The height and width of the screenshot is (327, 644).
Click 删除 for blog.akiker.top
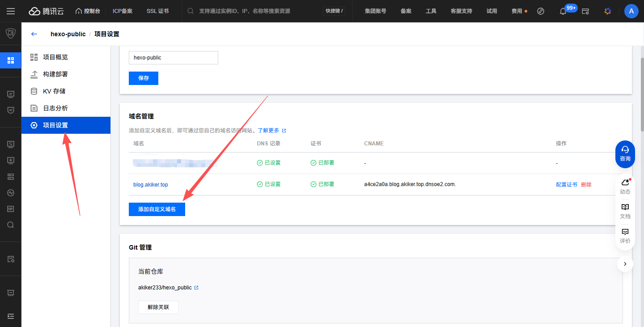586,185
